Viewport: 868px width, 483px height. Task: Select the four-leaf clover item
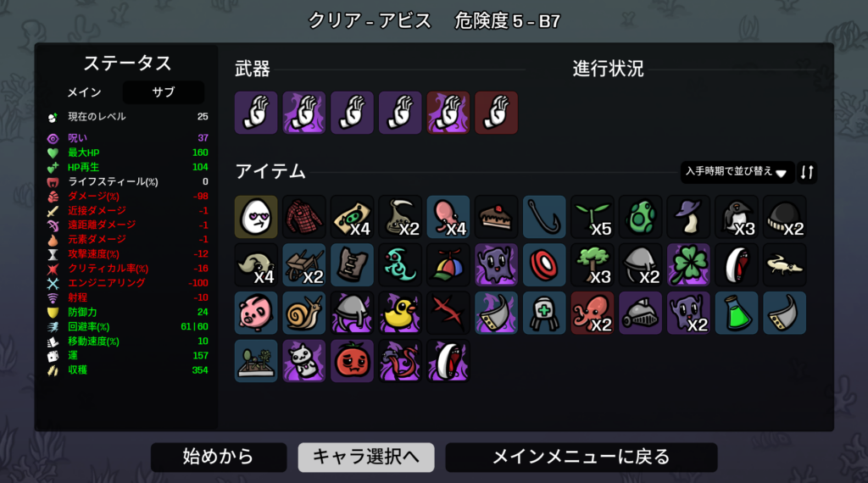point(688,265)
